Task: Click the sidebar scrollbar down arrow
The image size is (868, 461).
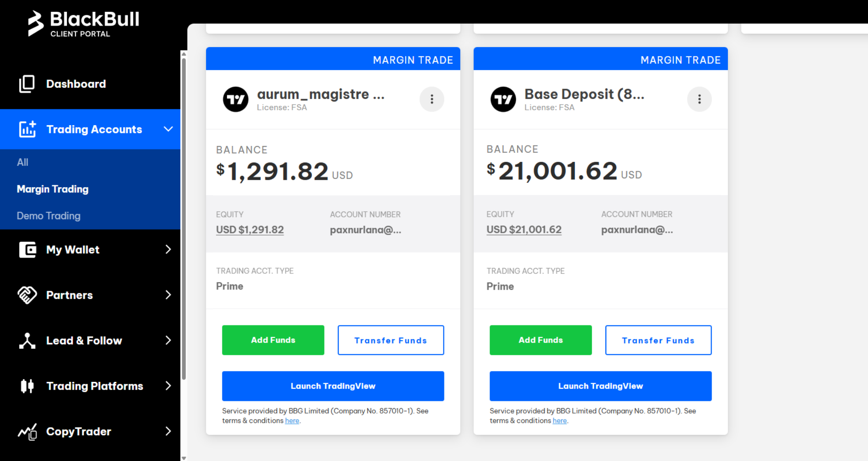Action: point(184,458)
